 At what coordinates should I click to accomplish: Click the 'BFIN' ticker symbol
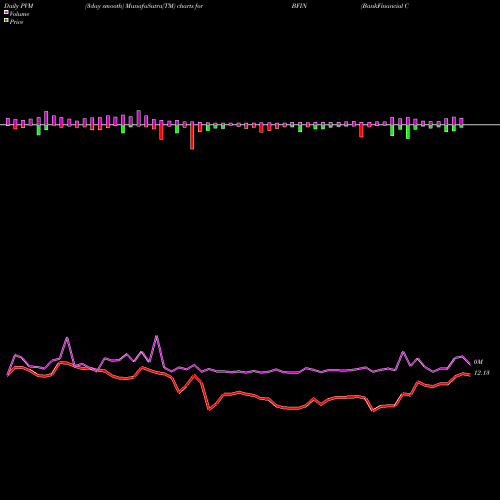tap(299, 6)
